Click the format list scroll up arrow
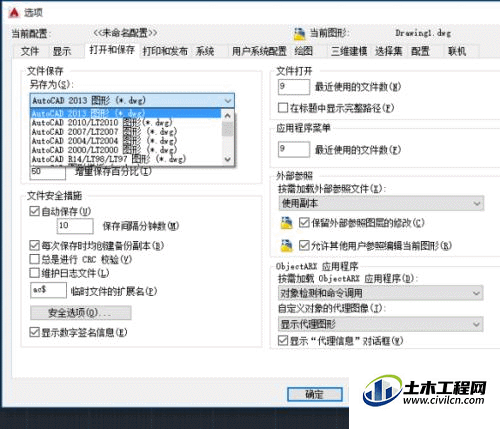The image size is (500, 429). tap(228, 115)
